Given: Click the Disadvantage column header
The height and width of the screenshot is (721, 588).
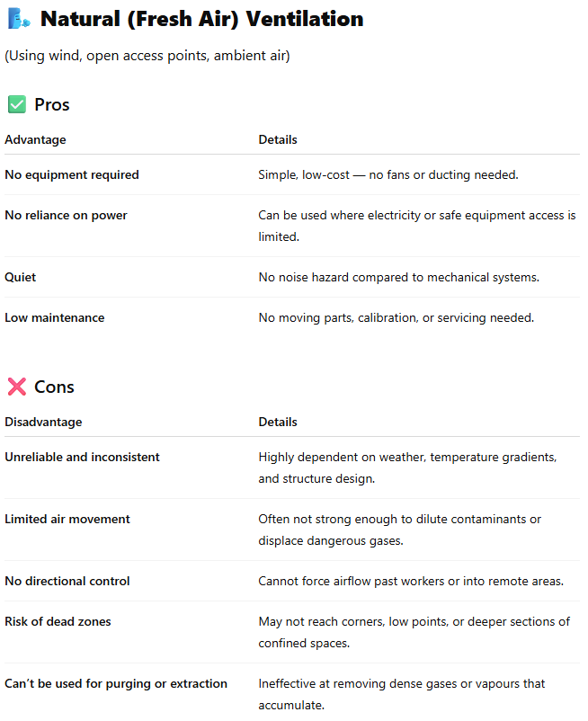Looking at the screenshot, I should coord(43,423).
